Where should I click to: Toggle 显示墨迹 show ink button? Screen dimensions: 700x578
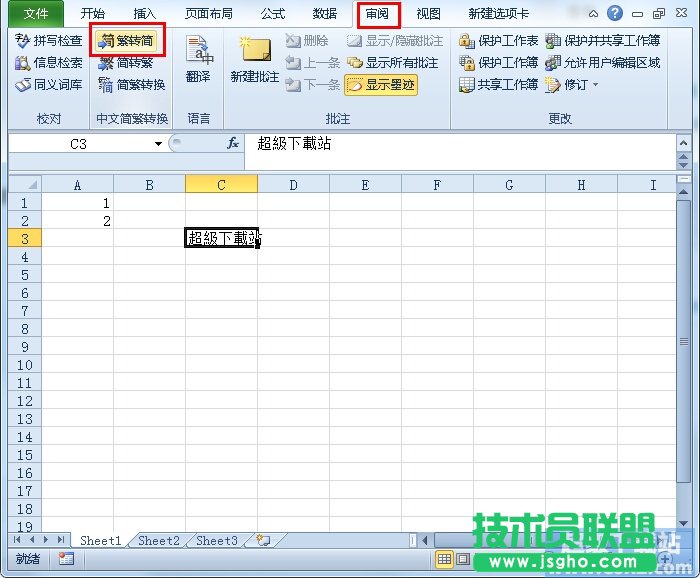(x=381, y=85)
